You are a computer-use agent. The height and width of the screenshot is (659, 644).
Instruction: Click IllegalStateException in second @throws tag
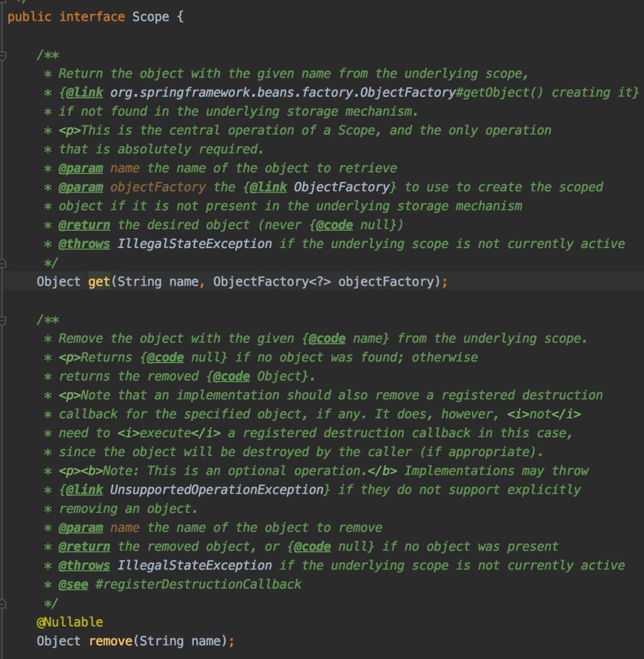(194, 566)
